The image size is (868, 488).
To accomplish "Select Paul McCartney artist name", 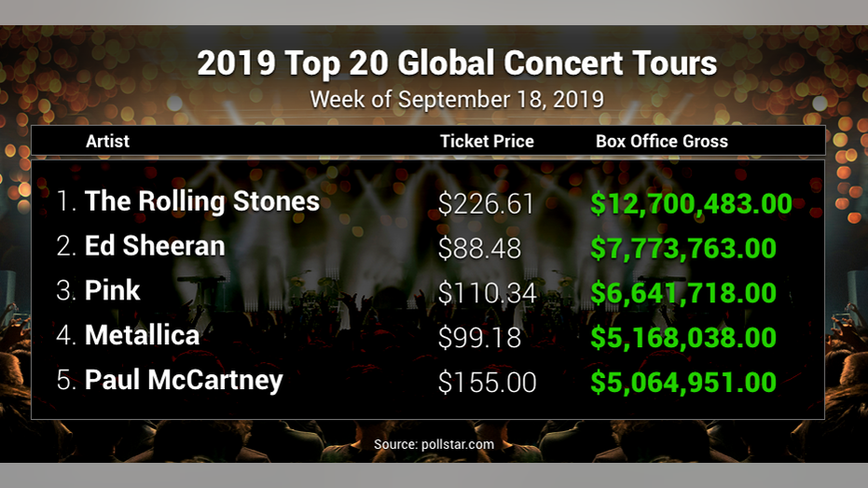I will 184,381.
